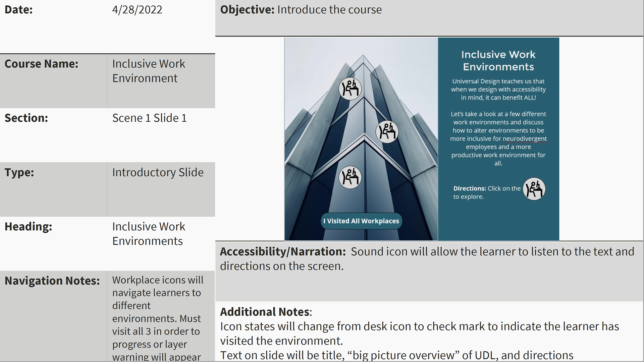Image resolution: width=644 pixels, height=362 pixels.
Task: Click the Heading label cell
Action: [29, 227]
